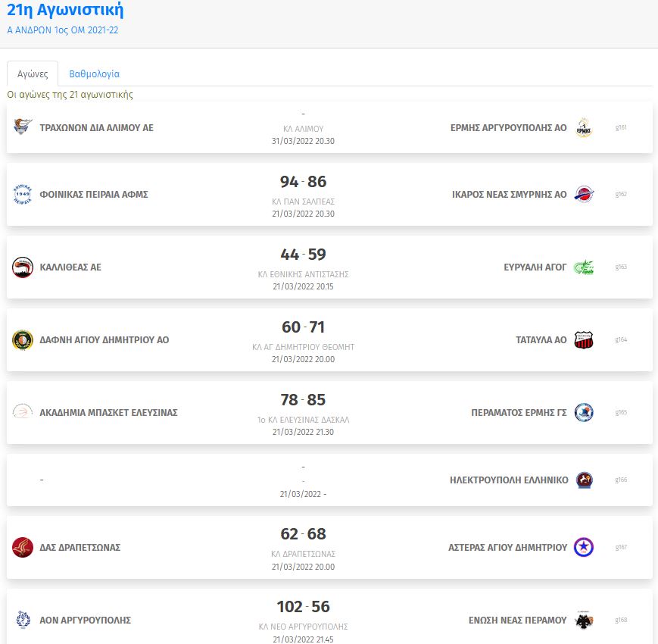Image resolution: width=658 pixels, height=644 pixels.
Task: Click venue ΚΛ ΑΓ ΔΗΜΗΤΡΙΟΥ ΘΕΟΜΗΤ
Action: (x=303, y=347)
